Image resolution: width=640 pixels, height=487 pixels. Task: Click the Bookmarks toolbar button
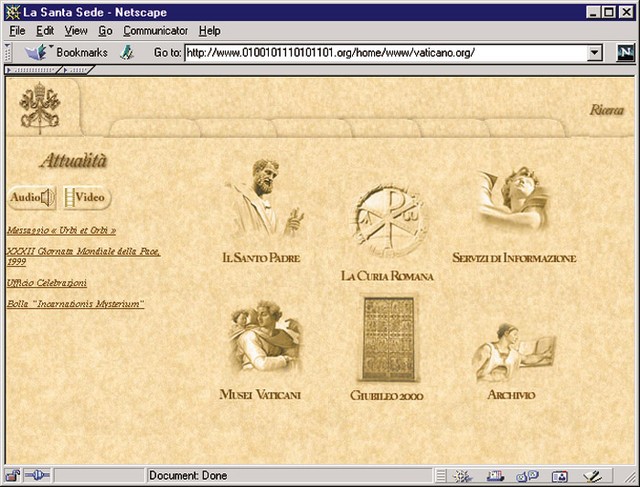click(67, 53)
